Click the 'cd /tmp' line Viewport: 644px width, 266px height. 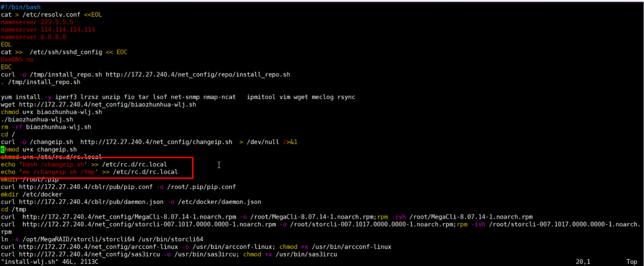[x=13, y=210]
